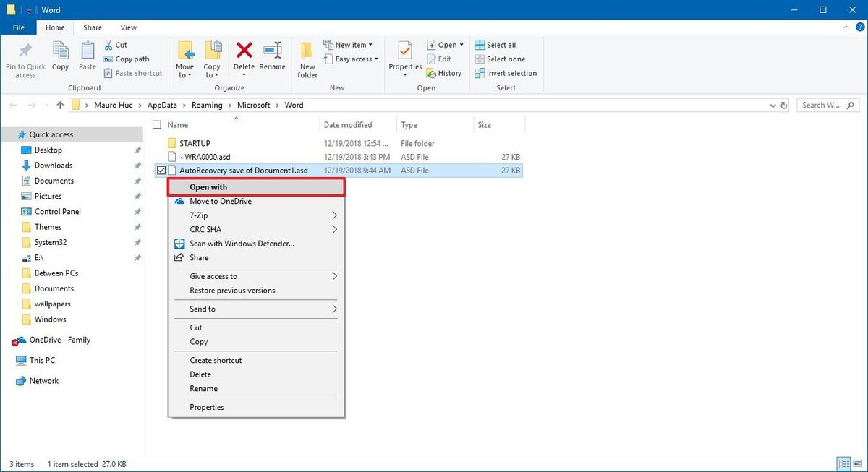
Task: Open the 7-Zip submenu arrow in the context menu
Action: pos(333,215)
